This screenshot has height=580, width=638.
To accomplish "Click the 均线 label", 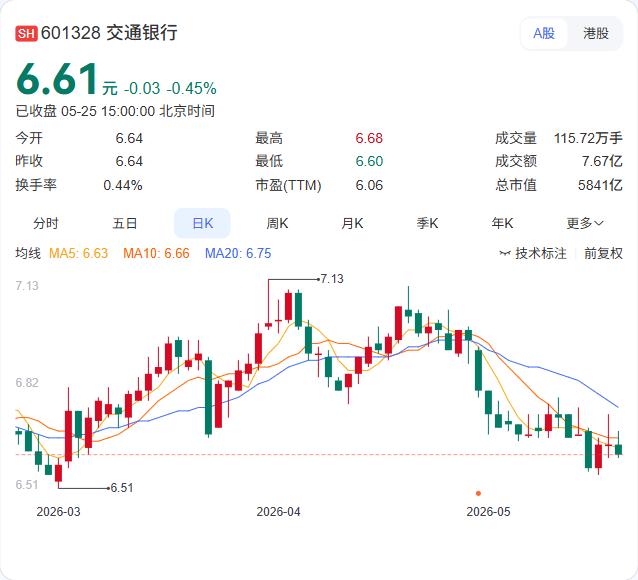I will tap(28, 253).
